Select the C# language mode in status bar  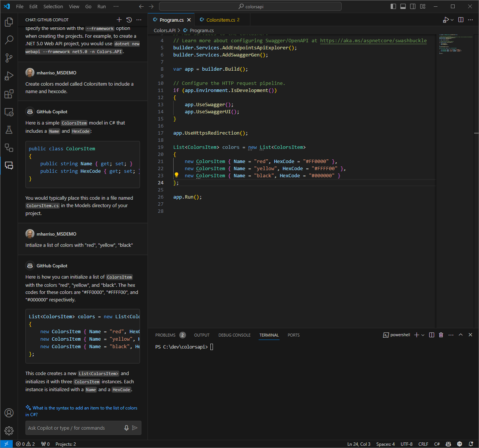point(437,444)
